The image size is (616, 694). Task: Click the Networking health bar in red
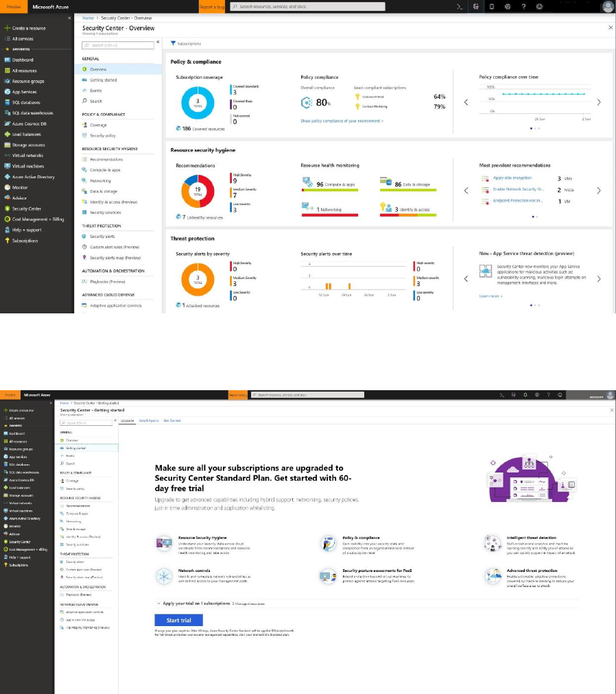(330, 215)
